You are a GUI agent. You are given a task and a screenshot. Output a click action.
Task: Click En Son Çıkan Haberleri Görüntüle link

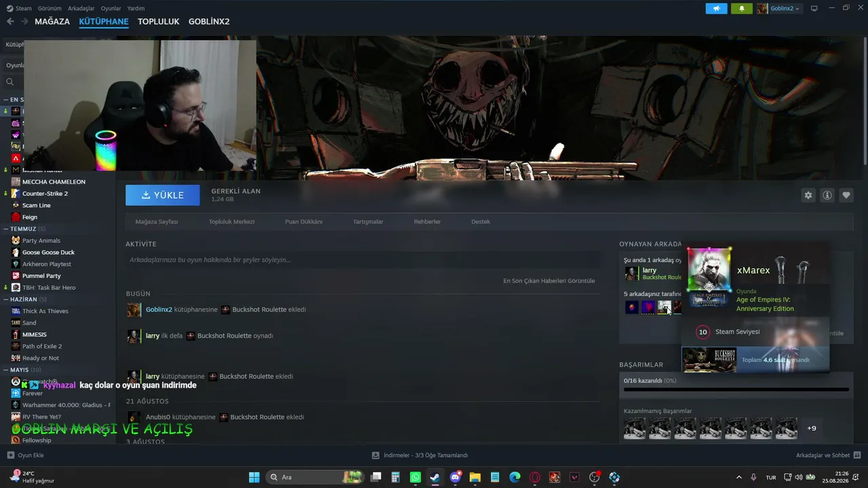tap(549, 281)
